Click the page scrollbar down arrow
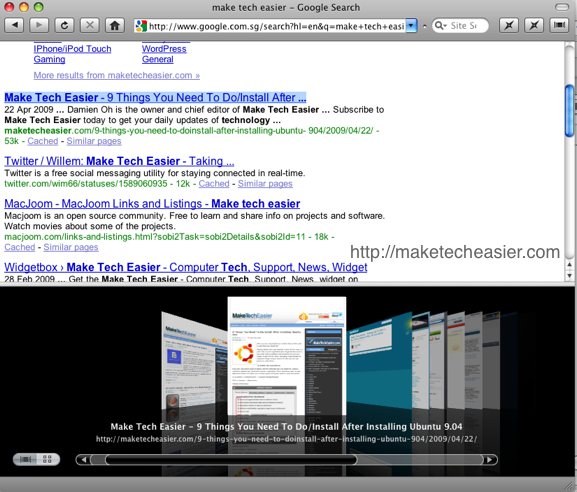This screenshot has width=577, height=492. coord(569,275)
